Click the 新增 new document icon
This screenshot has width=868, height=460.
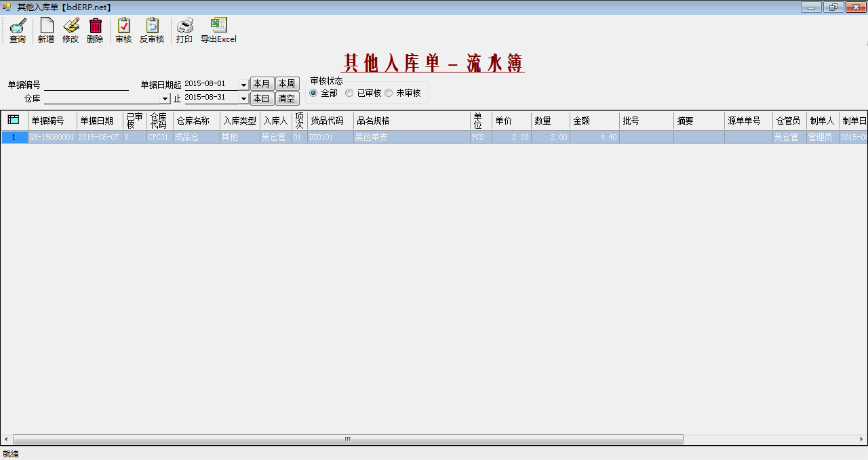[46, 26]
